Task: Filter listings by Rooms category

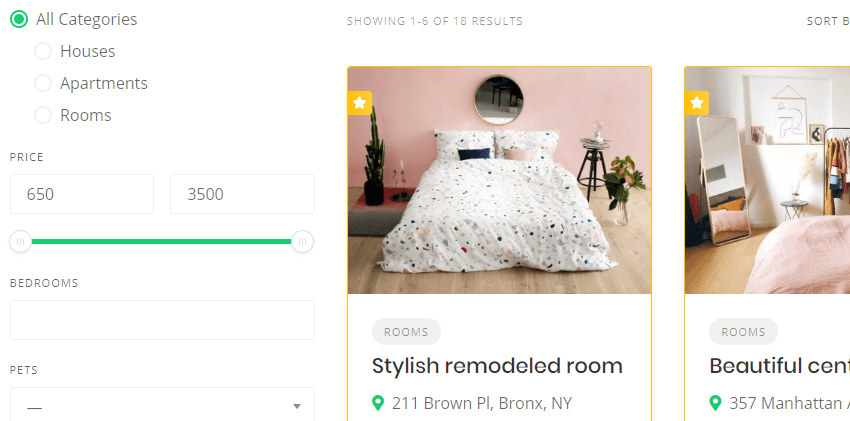Action: click(43, 115)
